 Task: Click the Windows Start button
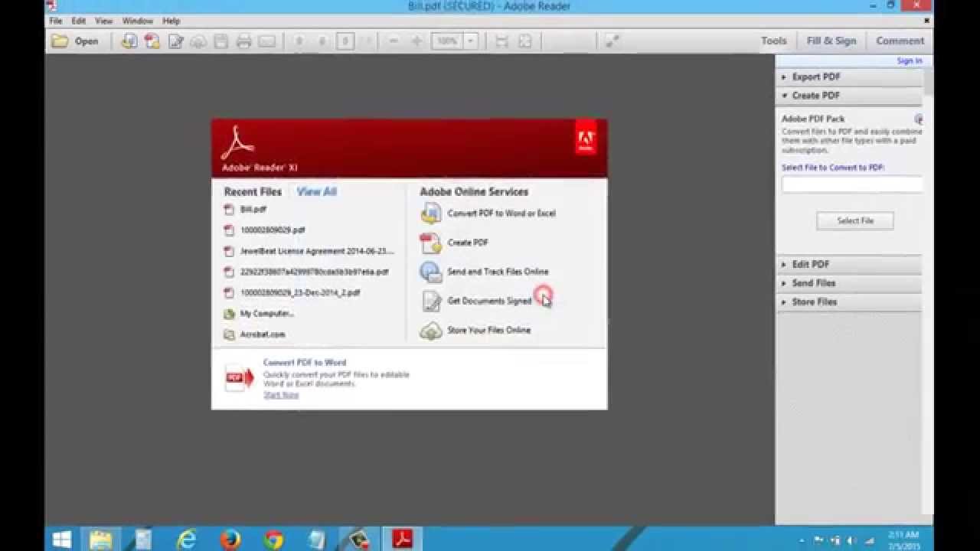pyautogui.click(x=63, y=540)
